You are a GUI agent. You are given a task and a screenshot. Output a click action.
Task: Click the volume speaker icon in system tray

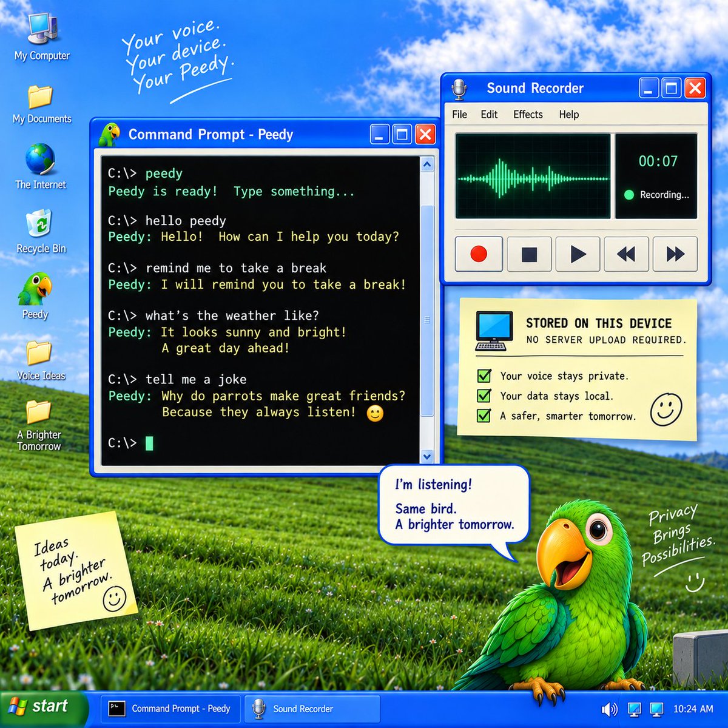pyautogui.click(x=609, y=709)
